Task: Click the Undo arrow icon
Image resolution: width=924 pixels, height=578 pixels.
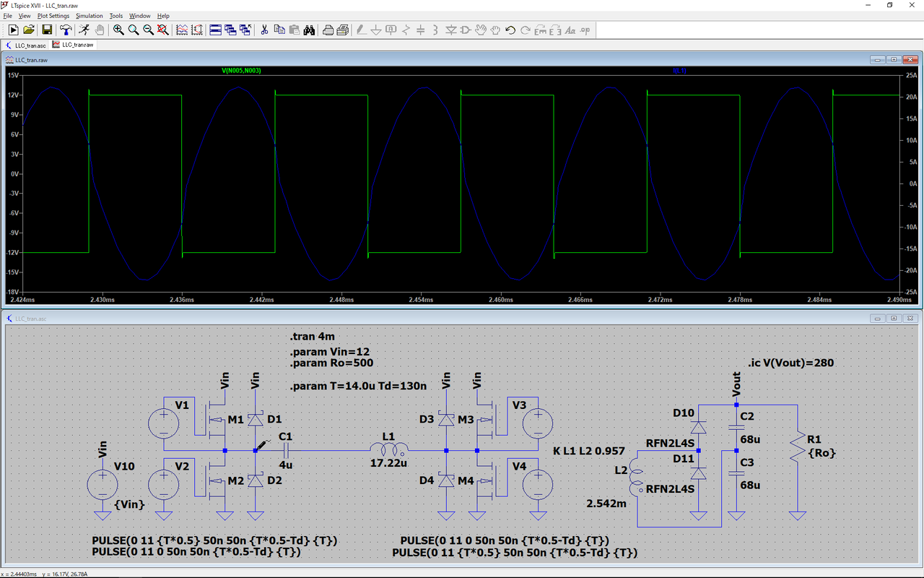Action: coord(510,30)
